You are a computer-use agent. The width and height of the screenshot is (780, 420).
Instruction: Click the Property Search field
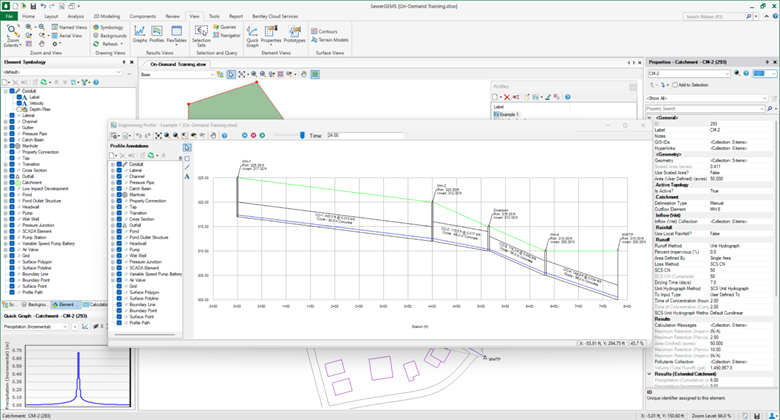tap(705, 108)
